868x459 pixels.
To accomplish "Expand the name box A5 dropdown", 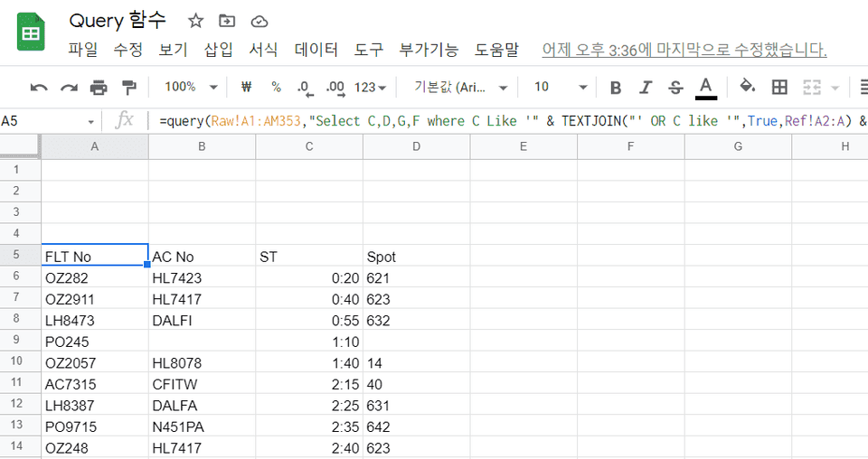I will point(90,122).
